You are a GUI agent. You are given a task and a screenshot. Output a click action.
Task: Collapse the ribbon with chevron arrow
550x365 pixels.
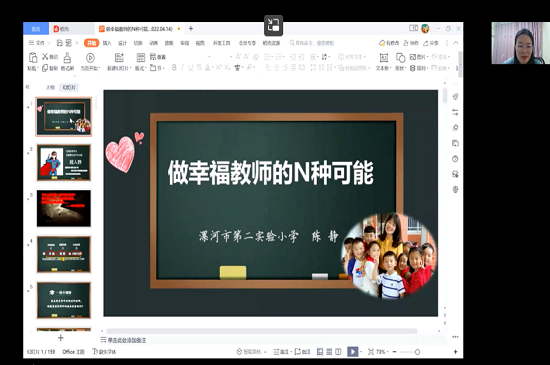pos(456,43)
